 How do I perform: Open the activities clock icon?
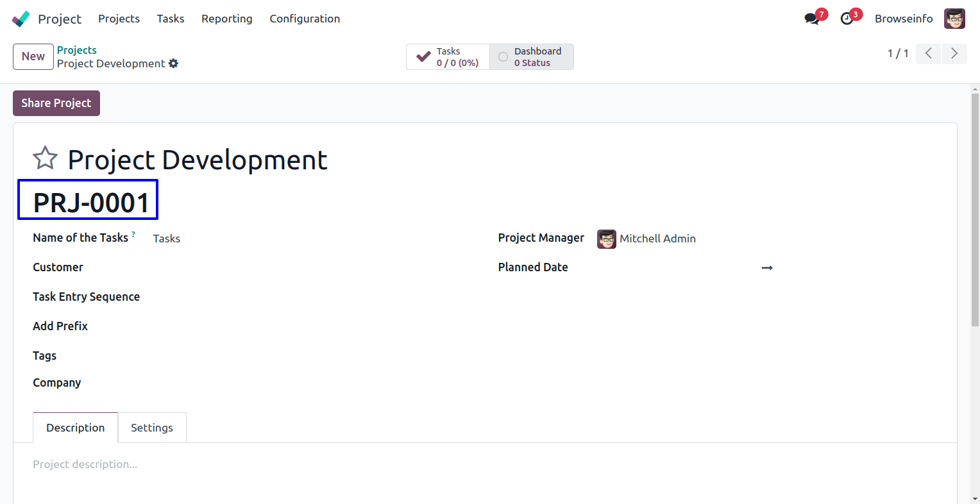(847, 19)
